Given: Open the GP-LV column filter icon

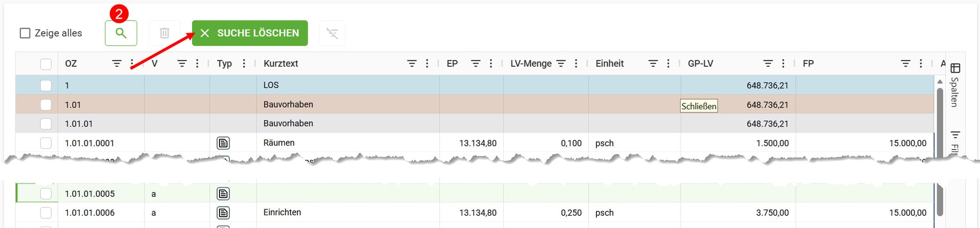Looking at the screenshot, I should (768, 64).
